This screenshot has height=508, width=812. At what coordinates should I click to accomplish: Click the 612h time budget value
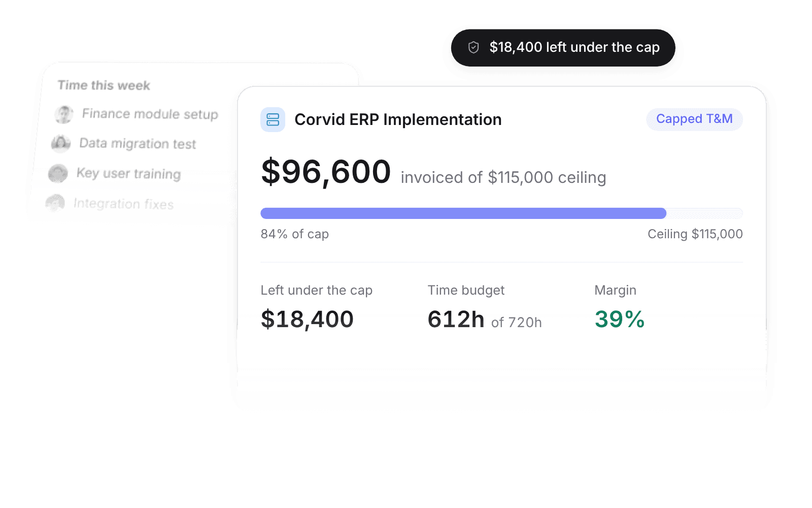[x=456, y=320]
